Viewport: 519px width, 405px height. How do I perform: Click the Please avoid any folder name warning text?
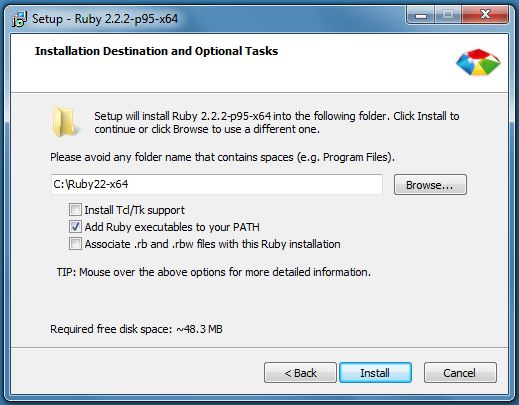coord(222,157)
